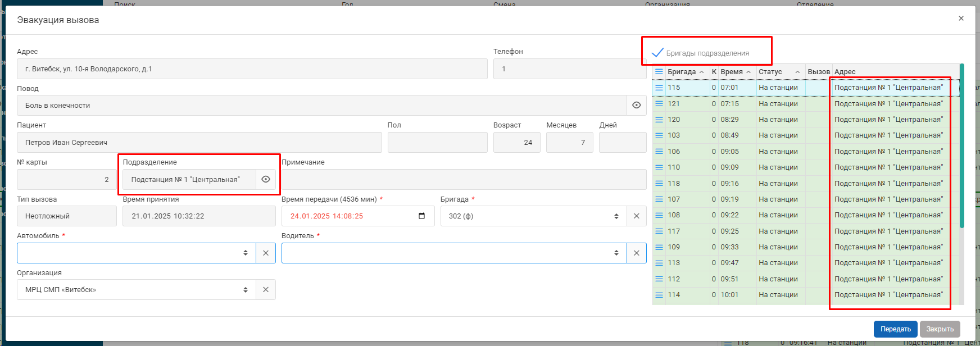The width and height of the screenshot is (980, 346).
Task: Open row menu icon for brigade 103
Action: [x=659, y=135]
